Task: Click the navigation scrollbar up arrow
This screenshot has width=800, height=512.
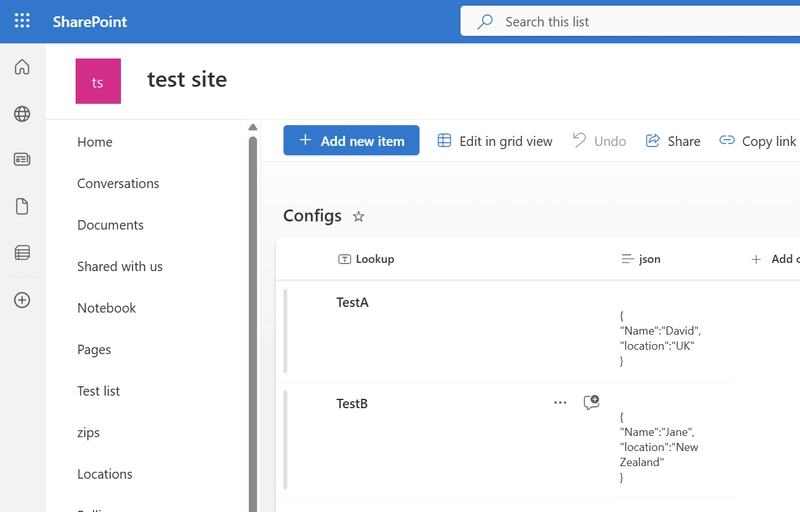Action: tap(253, 127)
